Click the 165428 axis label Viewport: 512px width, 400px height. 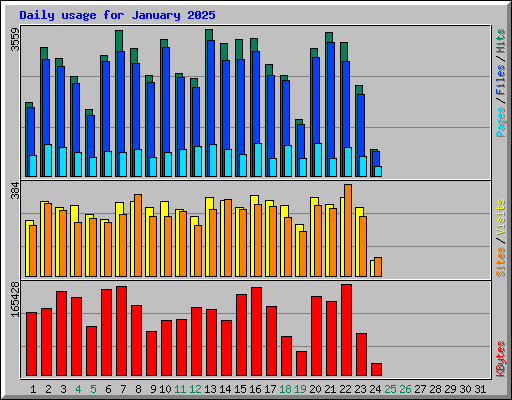(x=15, y=299)
